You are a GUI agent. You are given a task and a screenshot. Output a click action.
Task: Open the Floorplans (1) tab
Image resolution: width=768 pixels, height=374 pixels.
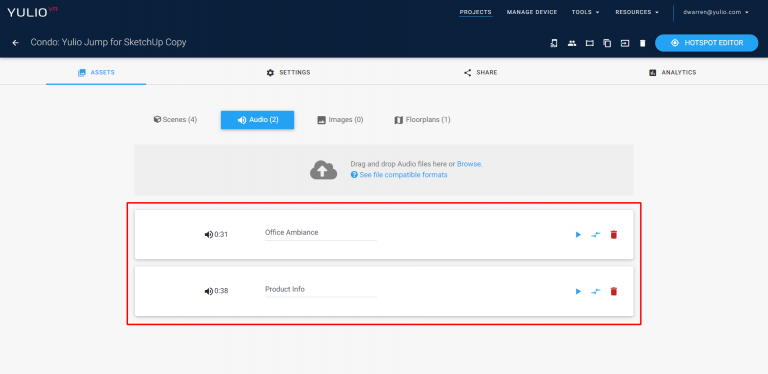[x=422, y=119]
